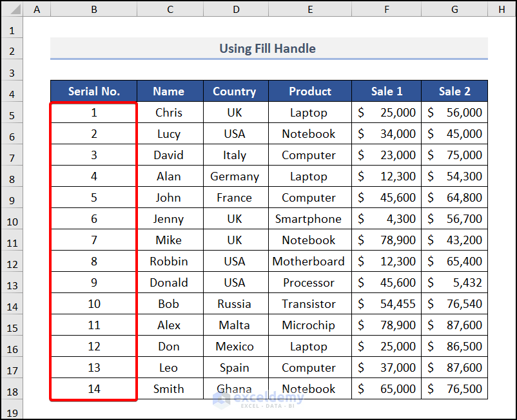Image resolution: width=517 pixels, height=420 pixels.
Task: Click the Ghana country cell
Action: 235,389
